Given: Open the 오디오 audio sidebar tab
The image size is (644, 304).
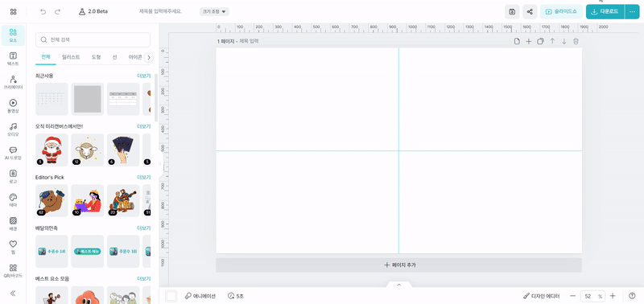Looking at the screenshot, I should pos(13,129).
